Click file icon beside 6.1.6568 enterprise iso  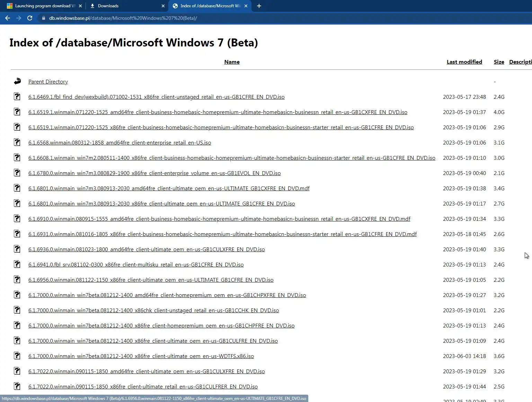point(17,142)
